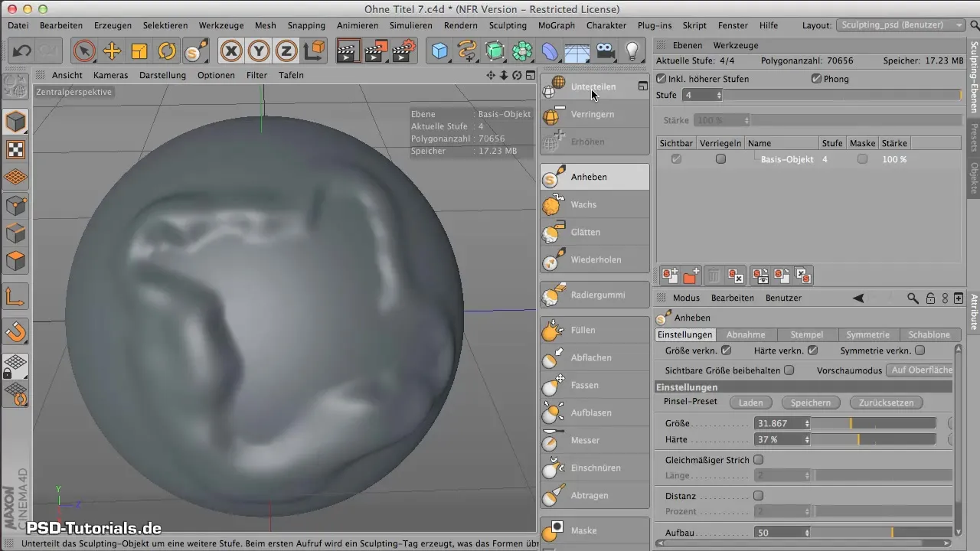This screenshot has width=980, height=551.
Task: Choose the Maske mask tool
Action: [594, 530]
